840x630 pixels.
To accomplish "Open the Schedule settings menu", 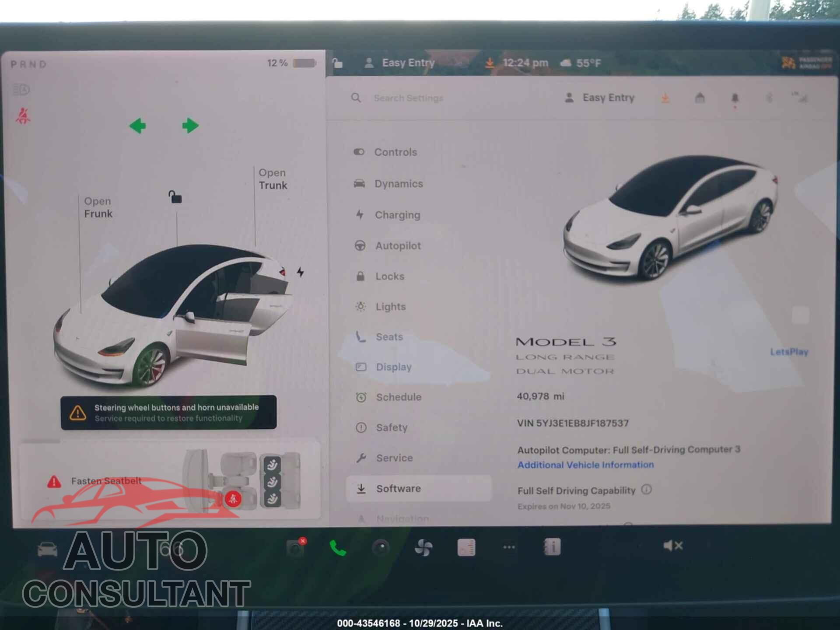I will pos(388,397).
